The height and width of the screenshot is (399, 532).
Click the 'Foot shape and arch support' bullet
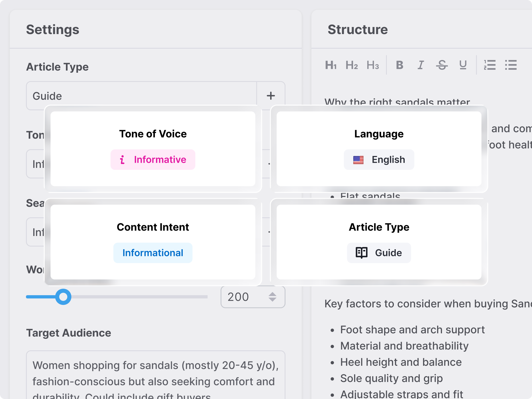point(412,330)
